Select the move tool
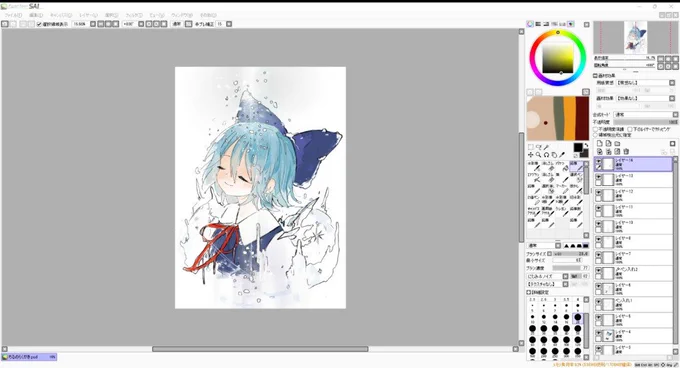The height and width of the screenshot is (368, 680). [530, 155]
